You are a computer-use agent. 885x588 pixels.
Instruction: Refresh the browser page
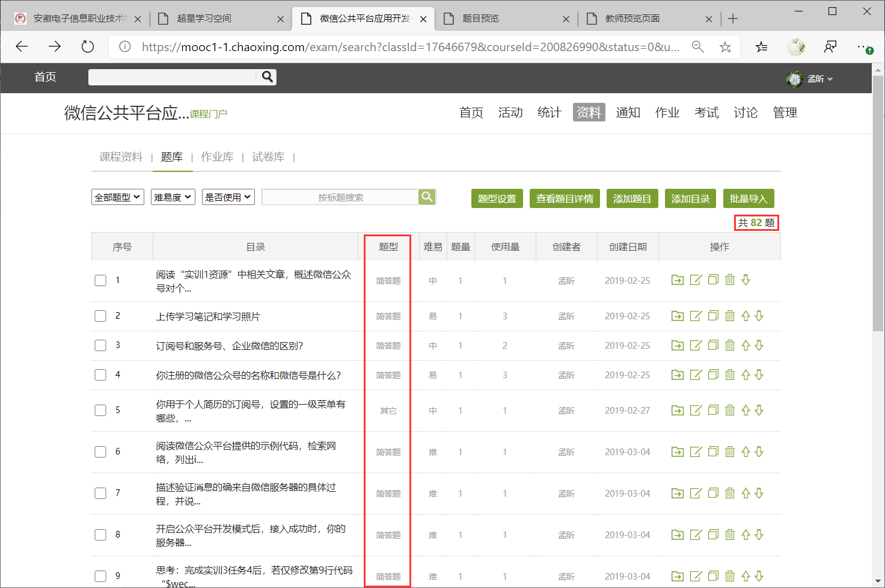88,47
